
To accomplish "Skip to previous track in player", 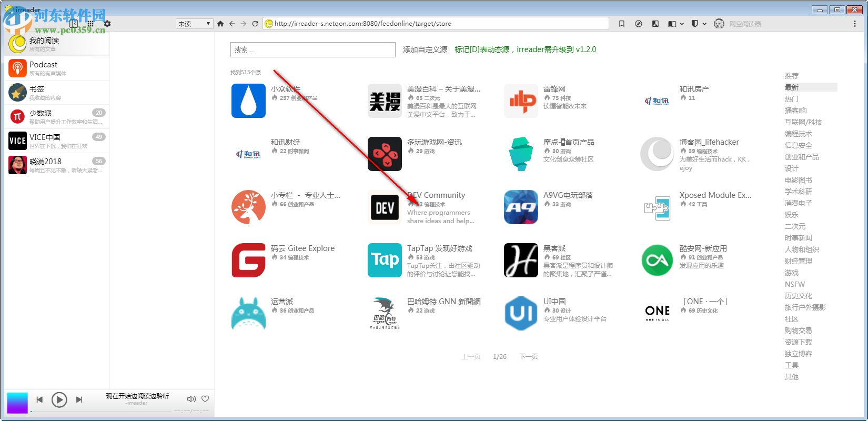I will (x=39, y=400).
